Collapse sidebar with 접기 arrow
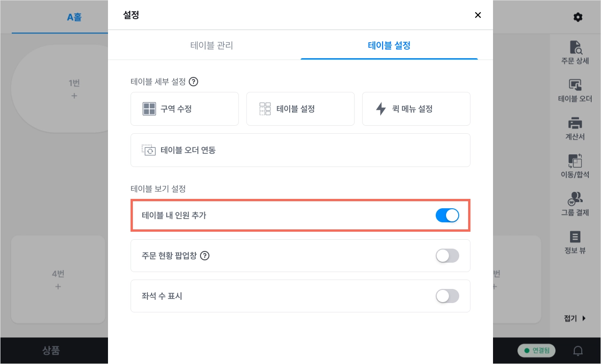 pos(575,318)
